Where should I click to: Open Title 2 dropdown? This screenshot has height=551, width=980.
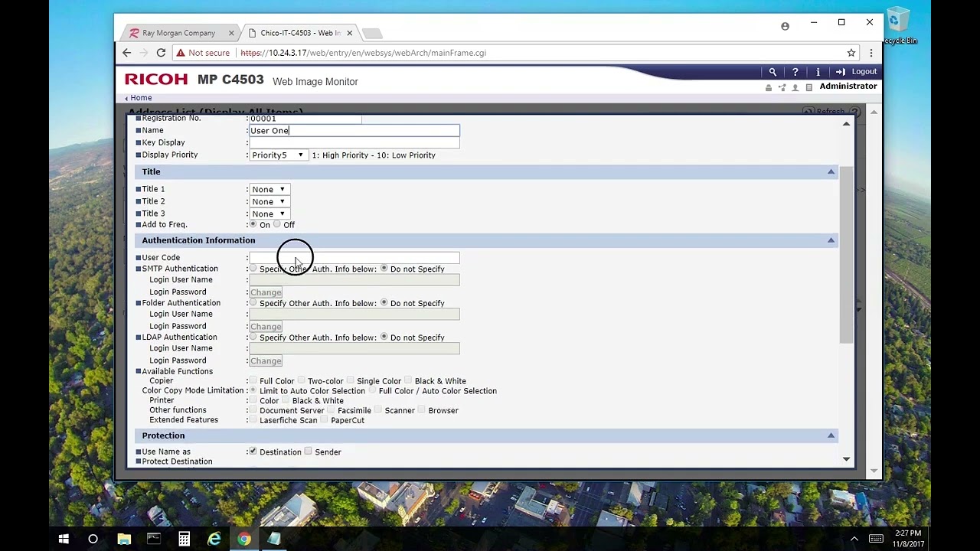(269, 201)
